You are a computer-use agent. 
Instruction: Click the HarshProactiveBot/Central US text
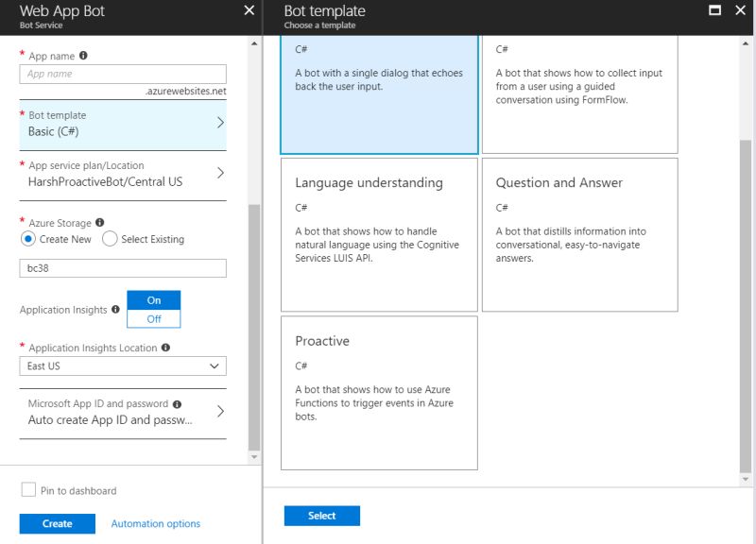click(105, 181)
